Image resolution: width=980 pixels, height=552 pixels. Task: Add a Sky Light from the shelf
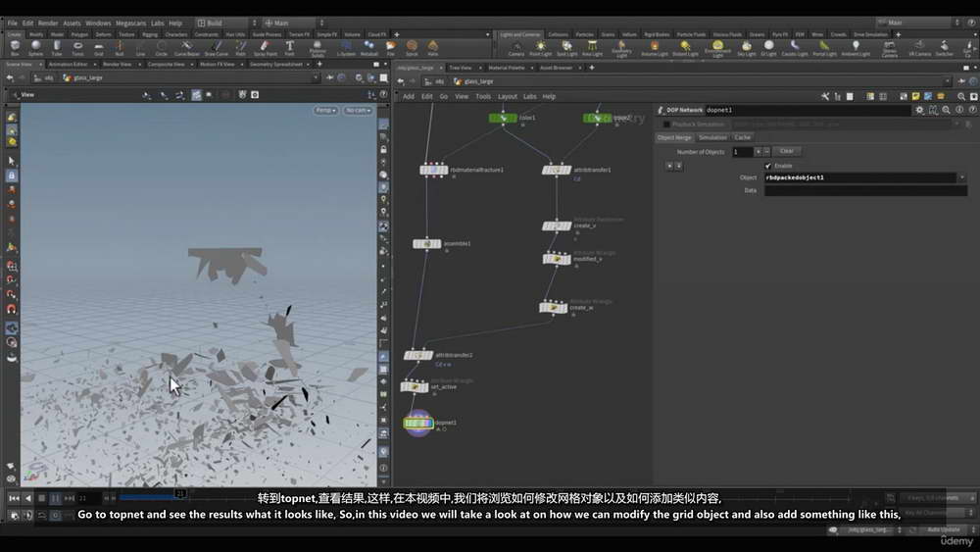click(746, 48)
